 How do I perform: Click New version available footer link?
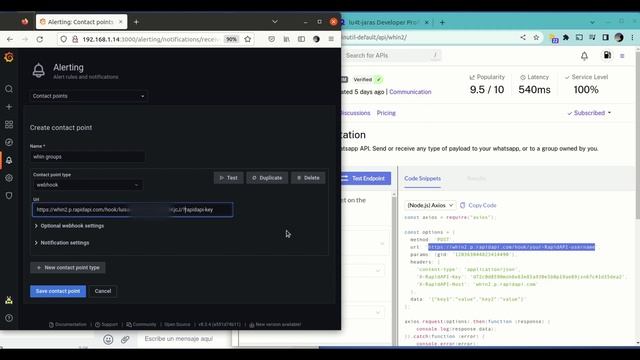coord(275,324)
